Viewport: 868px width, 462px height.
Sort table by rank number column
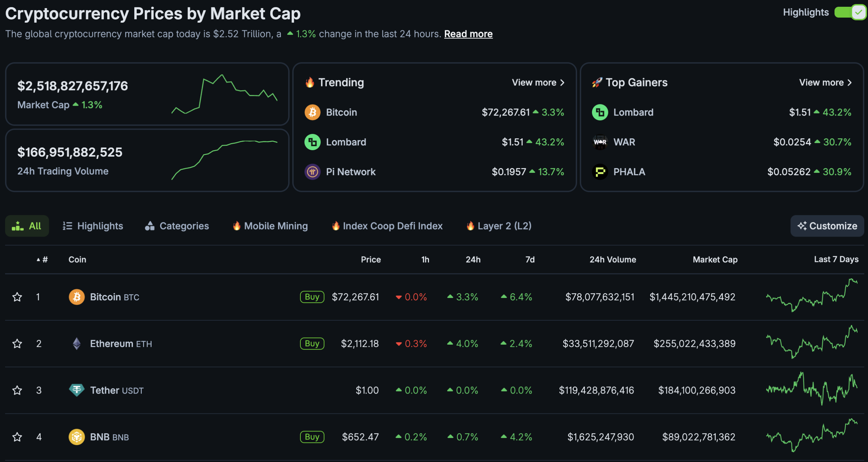42,260
